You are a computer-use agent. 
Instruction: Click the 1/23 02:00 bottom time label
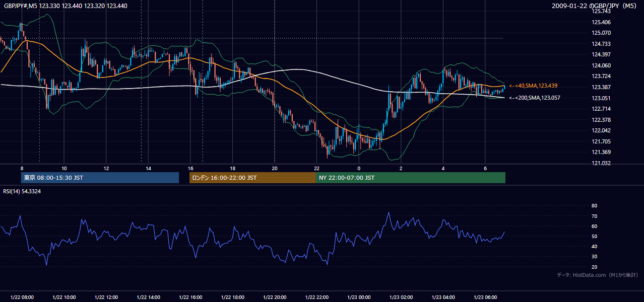401,297
